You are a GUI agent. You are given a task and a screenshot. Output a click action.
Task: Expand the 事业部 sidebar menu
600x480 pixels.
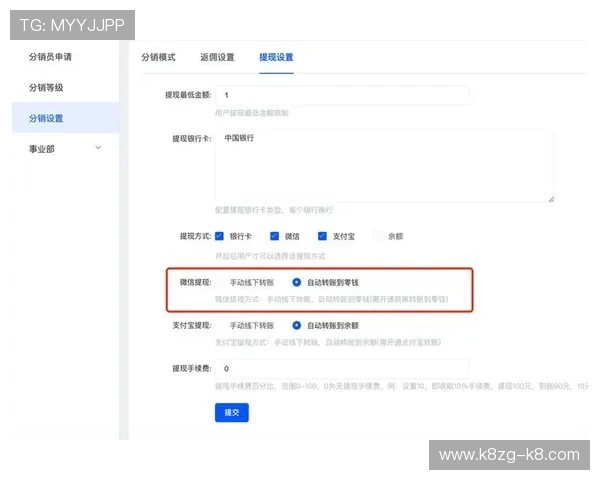(65, 149)
